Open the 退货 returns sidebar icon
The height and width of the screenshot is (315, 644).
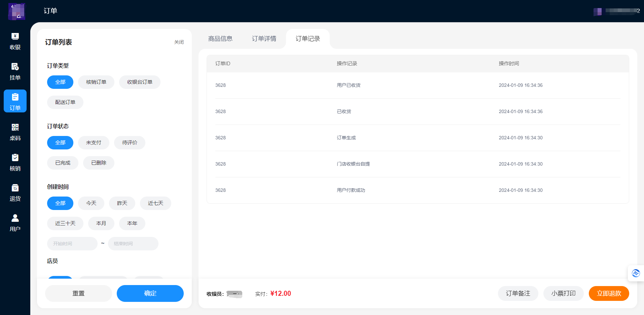click(x=15, y=193)
